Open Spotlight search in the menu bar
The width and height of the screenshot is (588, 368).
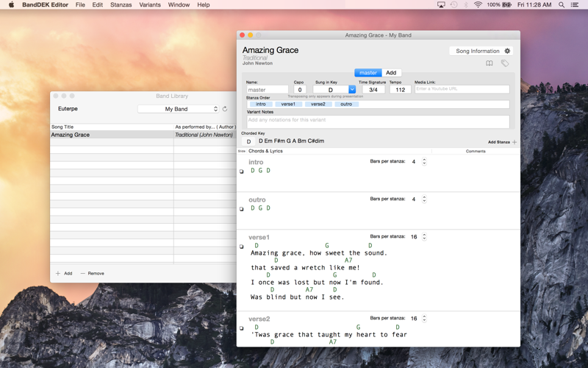562,4
